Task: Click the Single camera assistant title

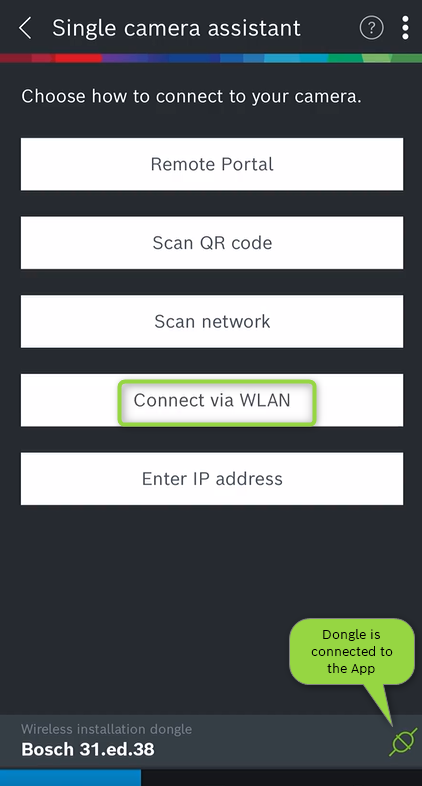Action: pos(176,28)
